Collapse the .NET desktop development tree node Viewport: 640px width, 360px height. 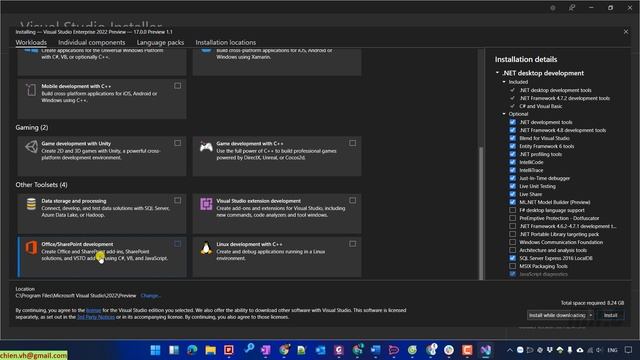[x=498, y=73]
